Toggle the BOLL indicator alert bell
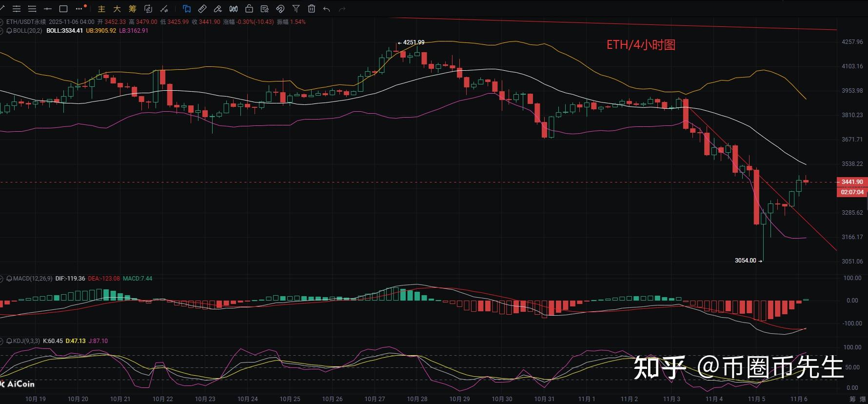The width and height of the screenshot is (868, 404). click(x=9, y=31)
